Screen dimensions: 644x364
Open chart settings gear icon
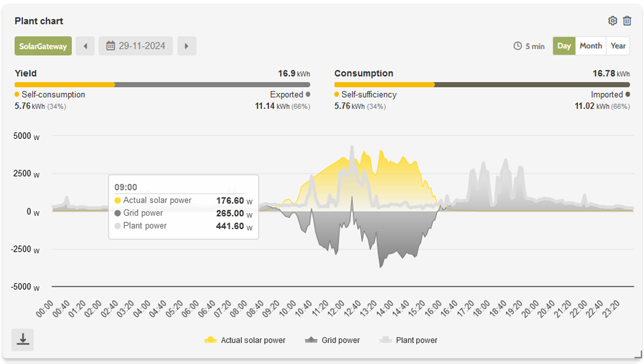pyautogui.click(x=612, y=21)
